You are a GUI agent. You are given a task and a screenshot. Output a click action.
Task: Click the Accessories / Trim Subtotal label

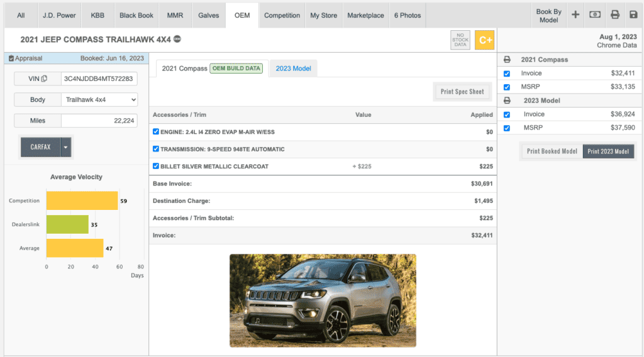coord(193,218)
